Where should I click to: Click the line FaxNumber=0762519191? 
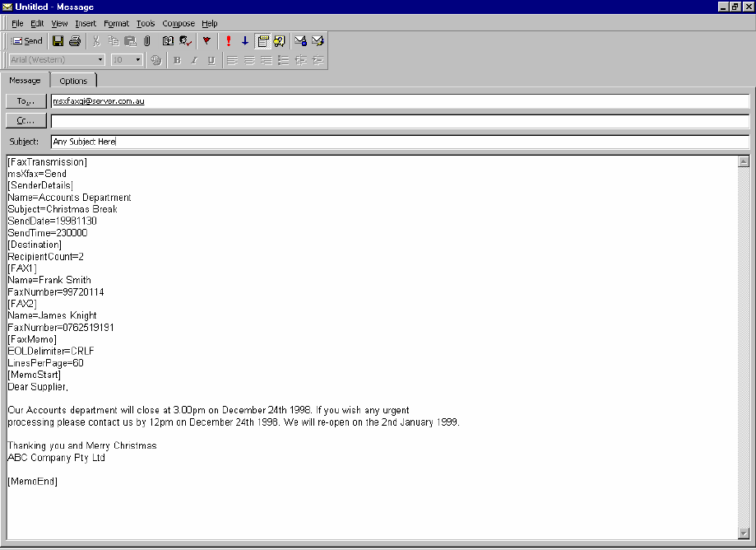coord(61,328)
